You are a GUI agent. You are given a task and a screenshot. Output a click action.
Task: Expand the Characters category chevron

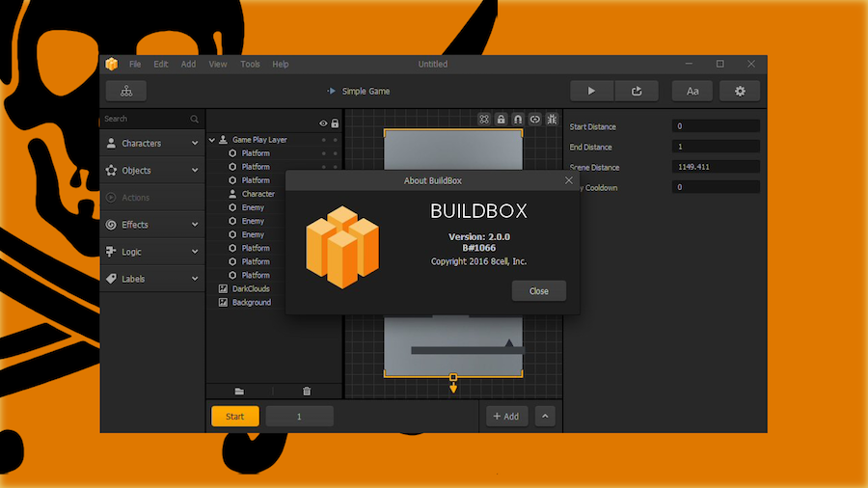pyautogui.click(x=195, y=143)
